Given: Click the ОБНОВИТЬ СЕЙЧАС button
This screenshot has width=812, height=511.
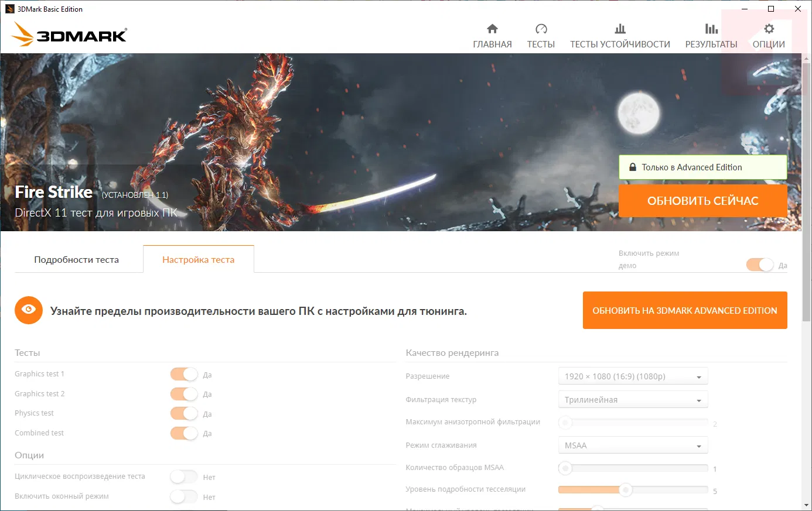Looking at the screenshot, I should pos(703,201).
